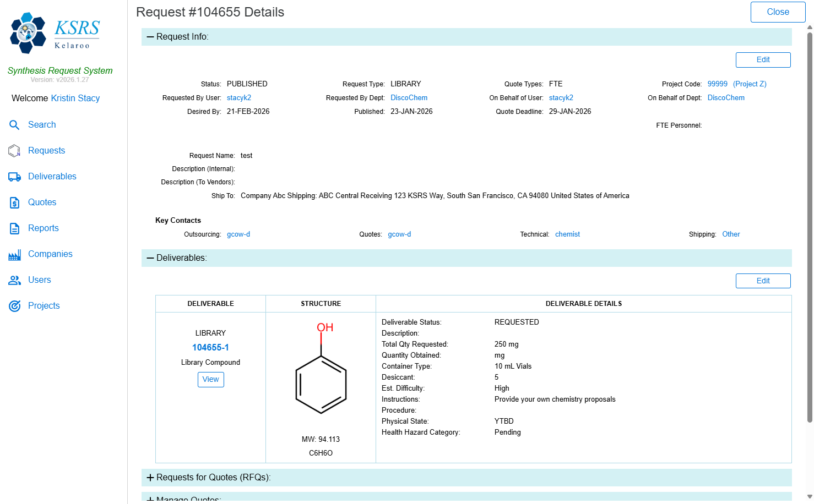Click the KSRS Kelaroo logo
Image resolution: width=814 pixels, height=504 pixels.
55,33
